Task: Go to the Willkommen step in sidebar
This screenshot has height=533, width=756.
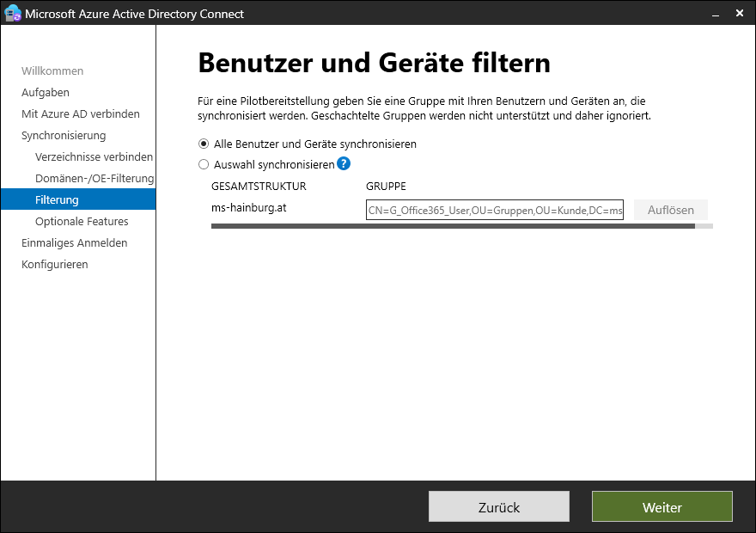Action: 52,70
